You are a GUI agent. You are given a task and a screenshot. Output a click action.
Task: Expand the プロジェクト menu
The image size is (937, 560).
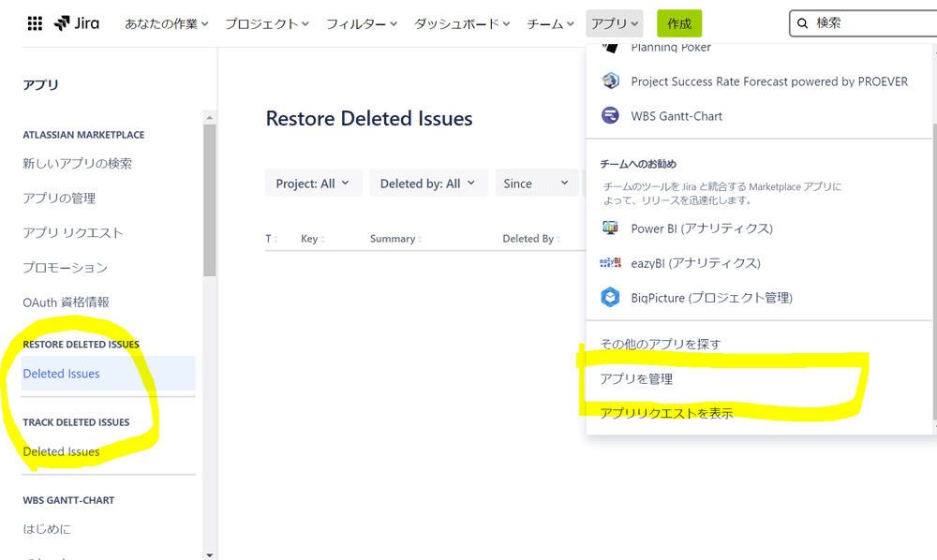point(266,24)
